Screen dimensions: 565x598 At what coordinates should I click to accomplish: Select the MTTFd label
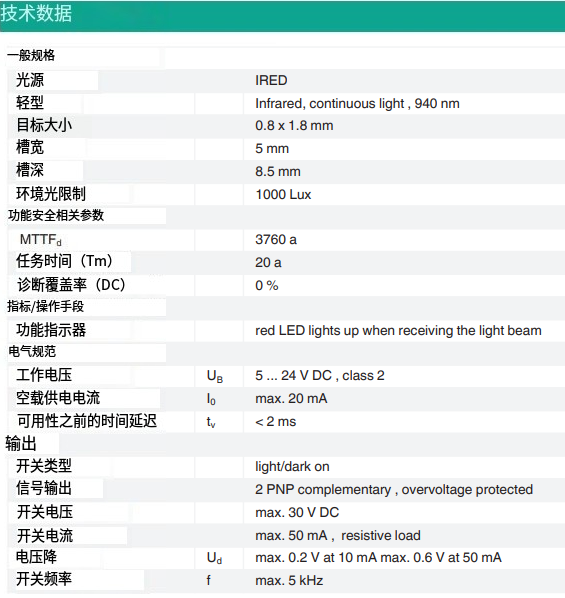point(40,240)
